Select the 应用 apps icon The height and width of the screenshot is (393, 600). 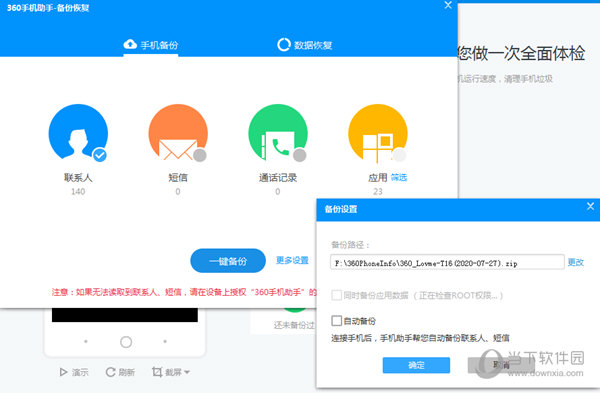[378, 133]
